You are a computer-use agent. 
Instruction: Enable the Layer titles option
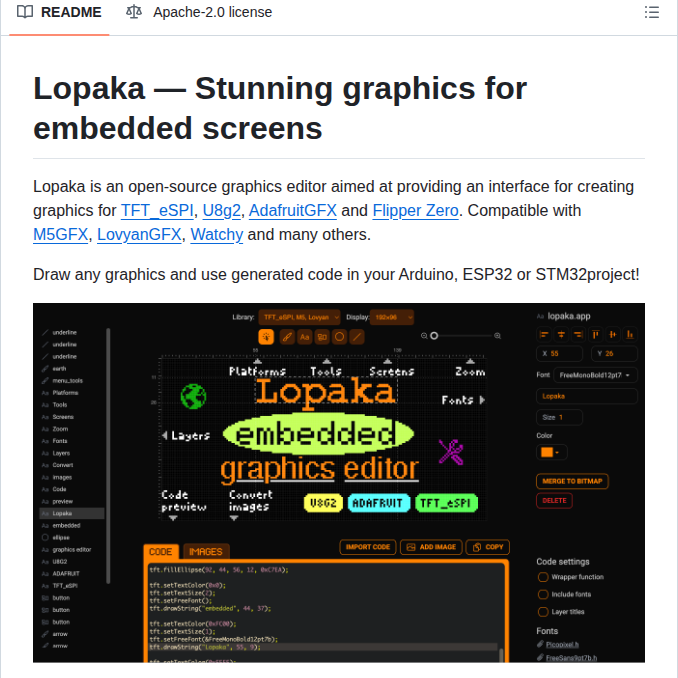pyautogui.click(x=543, y=612)
